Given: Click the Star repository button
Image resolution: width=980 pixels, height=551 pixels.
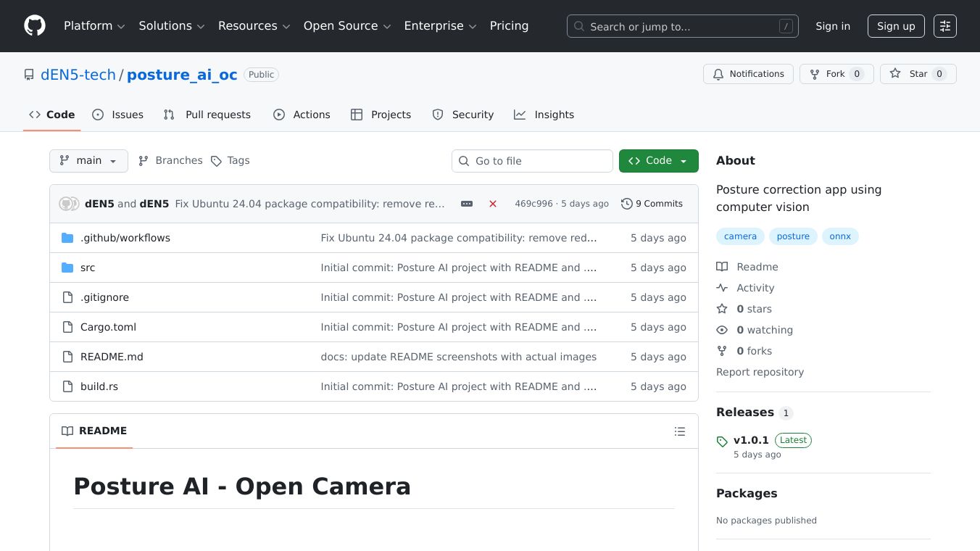Looking at the screenshot, I should point(918,74).
